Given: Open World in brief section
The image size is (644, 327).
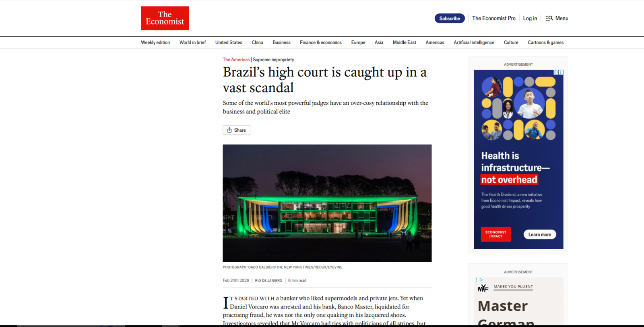Looking at the screenshot, I should tap(192, 42).
